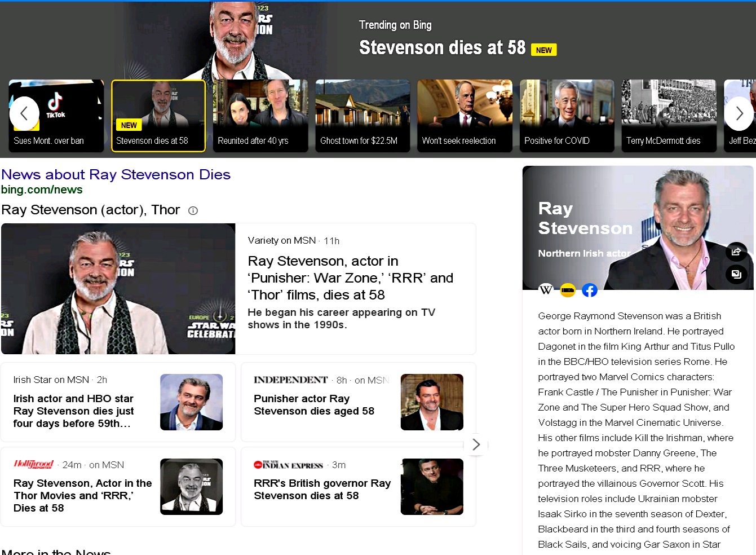Open Hollywood Reporter article on Thor Movies

point(83,495)
